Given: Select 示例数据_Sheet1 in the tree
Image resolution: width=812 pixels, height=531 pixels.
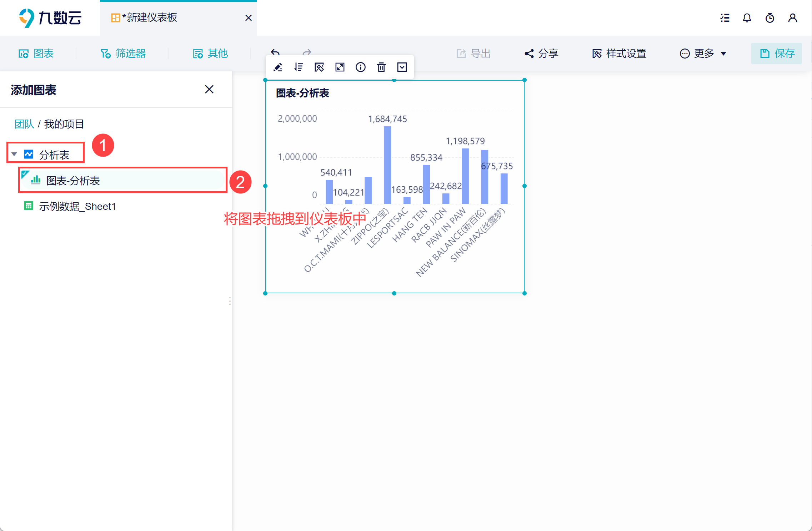Looking at the screenshot, I should 77,206.
